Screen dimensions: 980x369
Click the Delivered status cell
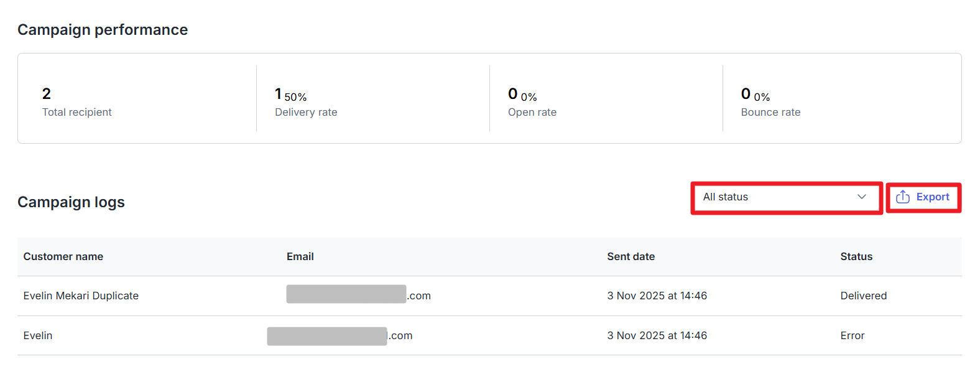tap(863, 296)
